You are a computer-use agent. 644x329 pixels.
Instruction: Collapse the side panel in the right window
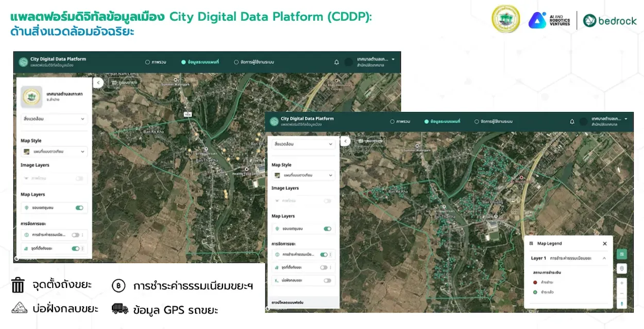point(346,141)
